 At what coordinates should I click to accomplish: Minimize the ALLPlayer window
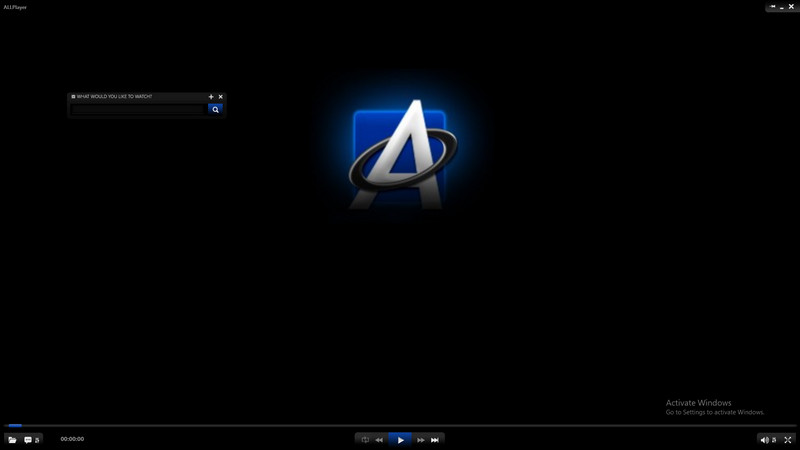coord(782,7)
